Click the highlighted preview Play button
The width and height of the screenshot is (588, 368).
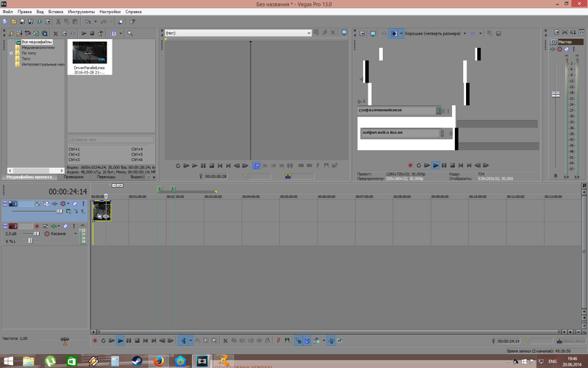435,165
